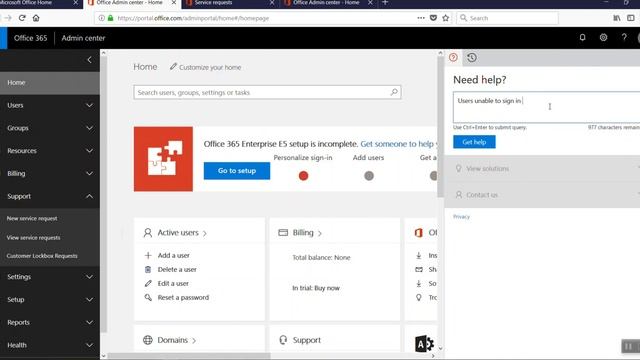Open the Pocket save icon in address bar

tap(433, 18)
